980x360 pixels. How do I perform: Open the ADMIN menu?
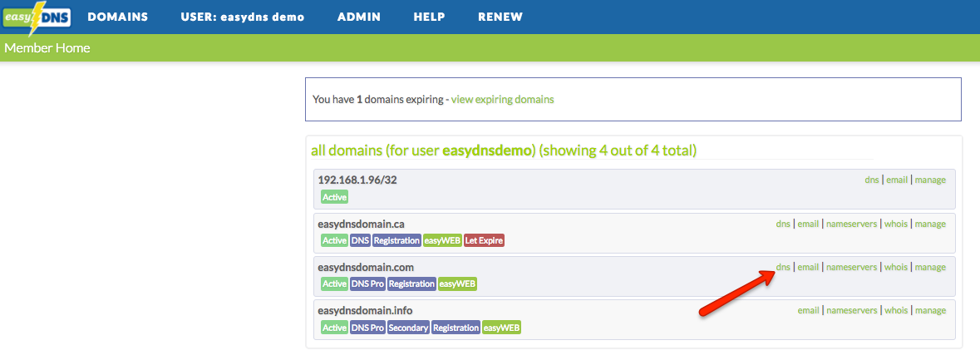coord(359,17)
